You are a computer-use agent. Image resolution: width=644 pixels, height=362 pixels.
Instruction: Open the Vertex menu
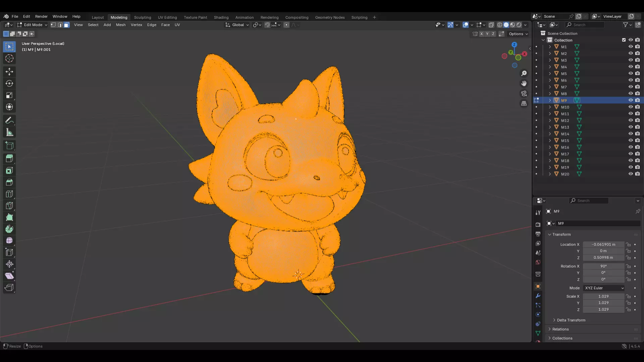coord(137,25)
